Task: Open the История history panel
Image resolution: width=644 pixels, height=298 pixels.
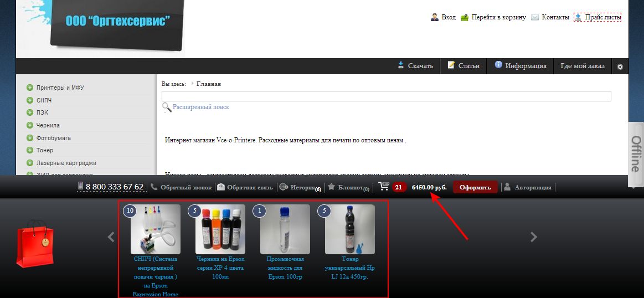Action: tap(303, 187)
